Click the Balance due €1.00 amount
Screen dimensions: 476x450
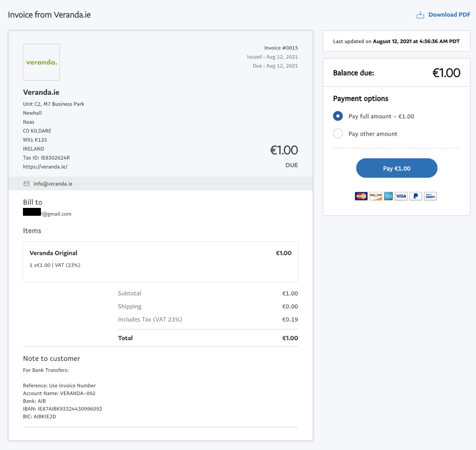[x=446, y=73]
